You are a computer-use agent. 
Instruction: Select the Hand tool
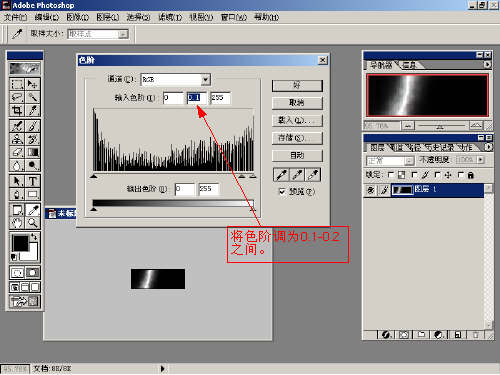point(17,222)
